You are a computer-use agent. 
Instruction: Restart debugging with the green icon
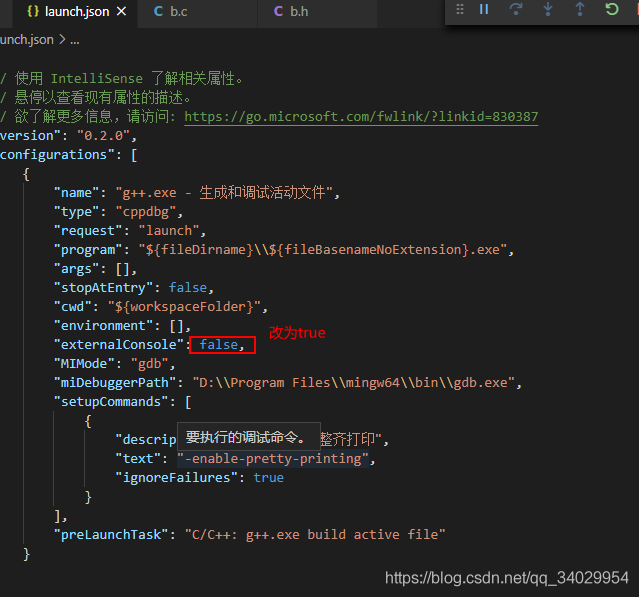point(612,9)
